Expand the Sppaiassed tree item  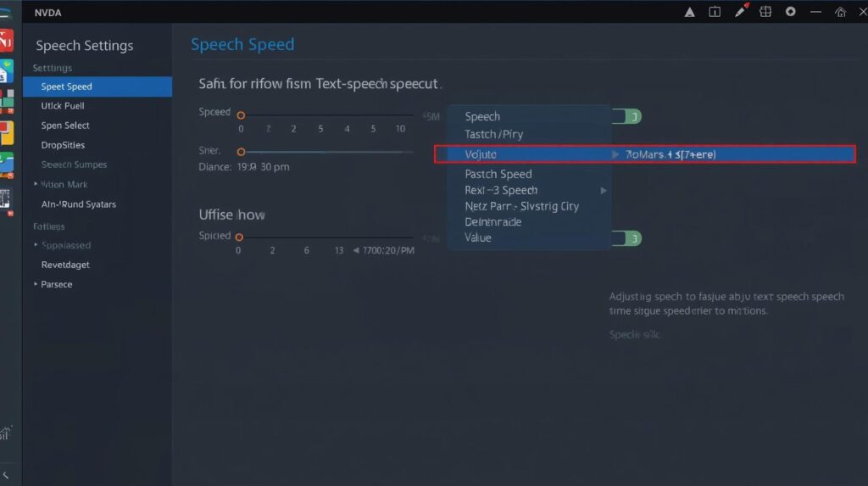tap(35, 245)
